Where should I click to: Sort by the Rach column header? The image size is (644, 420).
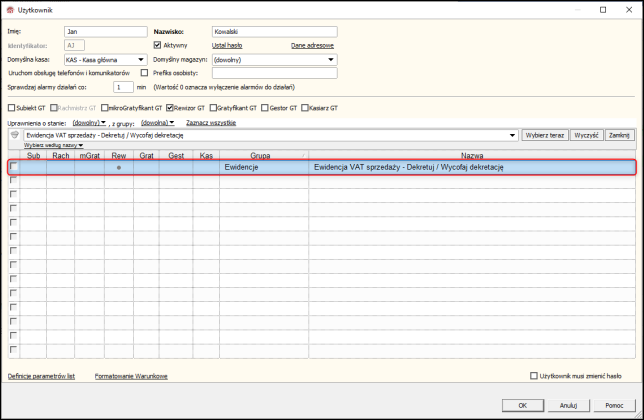coord(61,156)
